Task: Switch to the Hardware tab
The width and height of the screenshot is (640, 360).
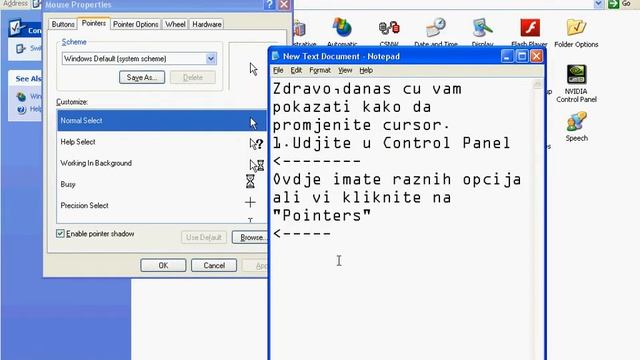Action: [x=207, y=24]
